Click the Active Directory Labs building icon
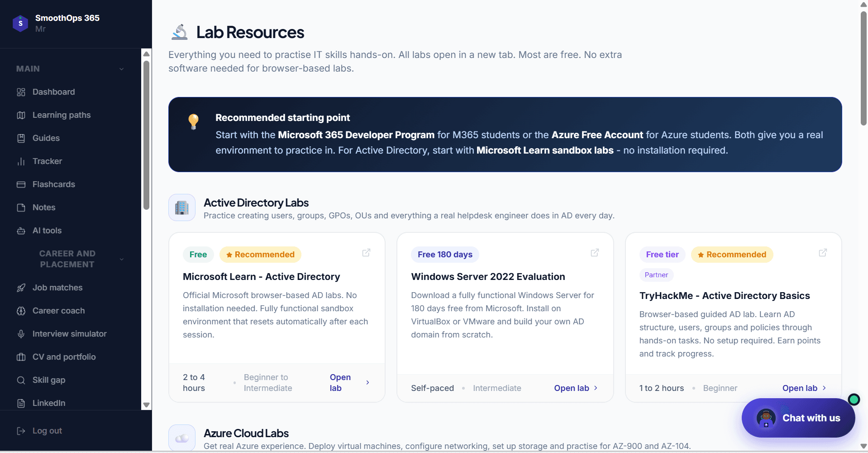Image resolution: width=868 pixels, height=453 pixels. point(182,207)
